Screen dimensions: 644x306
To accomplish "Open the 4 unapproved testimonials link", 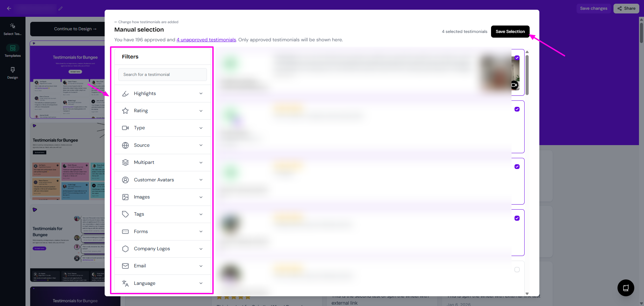I will point(206,40).
